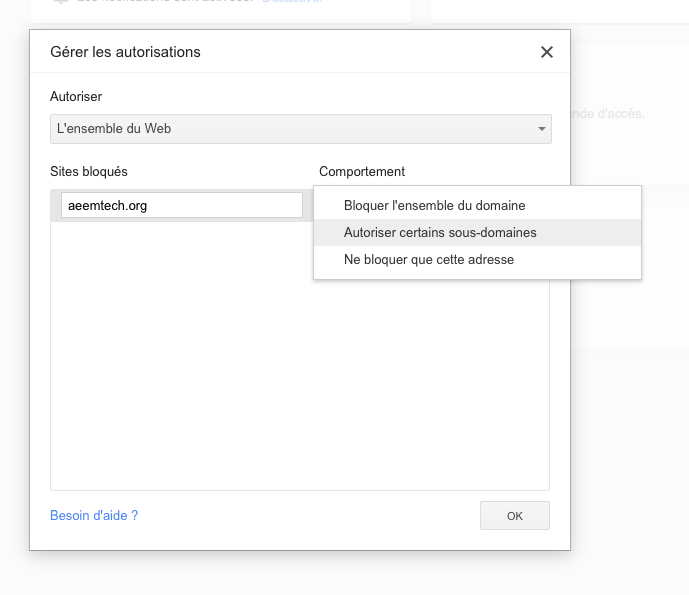Click the faded Désactiver link behind dialog
This screenshot has width=689, height=595.
pyautogui.click(x=292, y=3)
